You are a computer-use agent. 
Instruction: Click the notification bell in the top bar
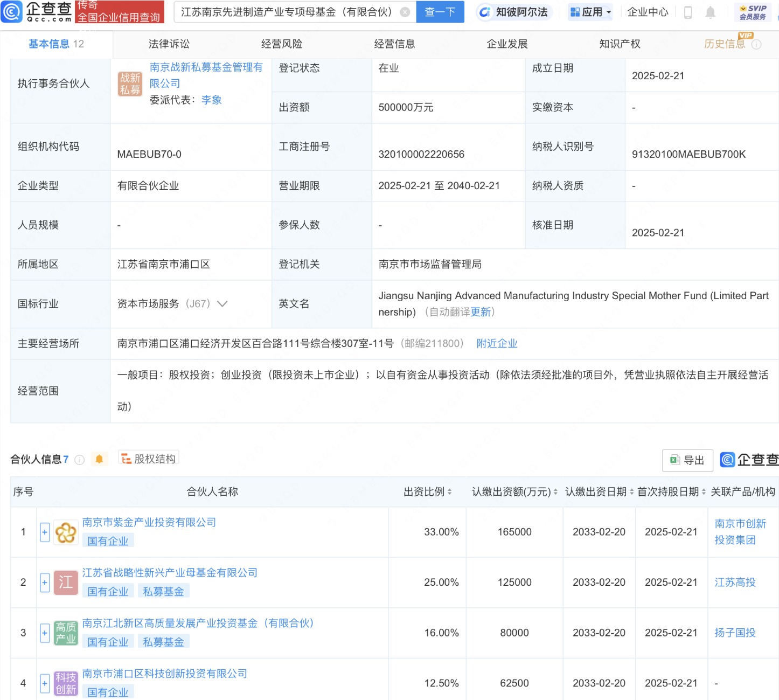coord(710,11)
